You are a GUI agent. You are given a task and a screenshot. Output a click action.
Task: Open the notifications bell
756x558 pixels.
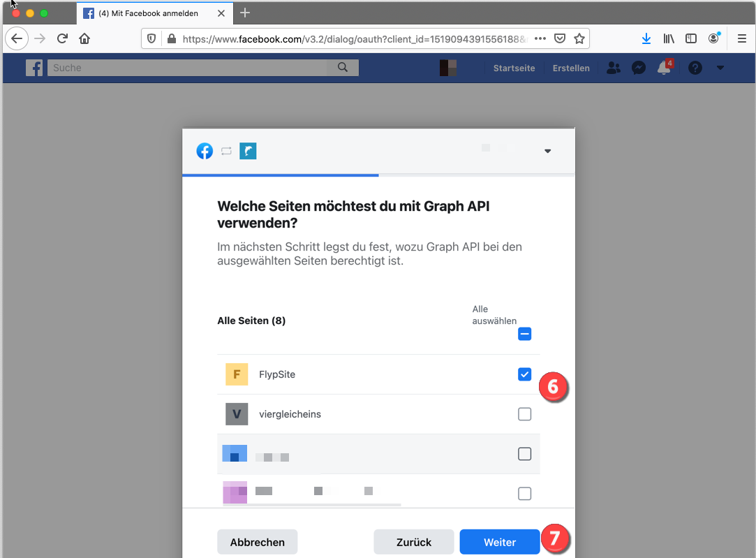point(665,67)
